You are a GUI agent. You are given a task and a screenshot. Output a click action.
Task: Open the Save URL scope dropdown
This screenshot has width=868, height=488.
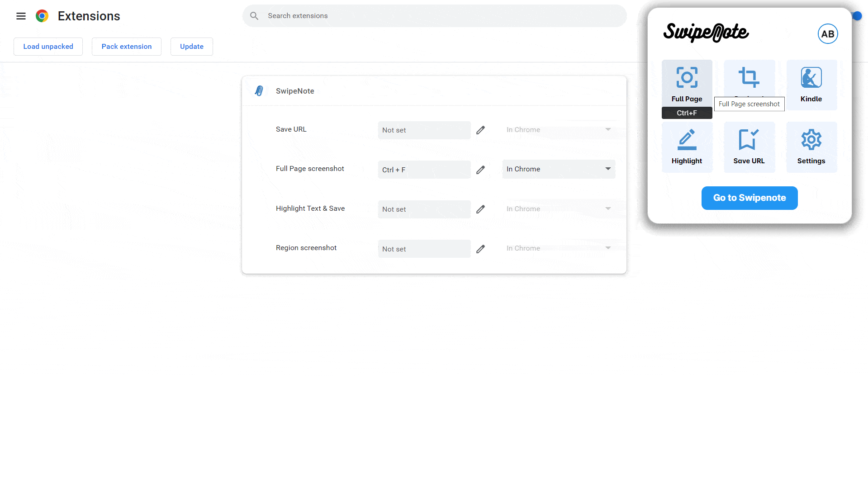click(x=559, y=130)
